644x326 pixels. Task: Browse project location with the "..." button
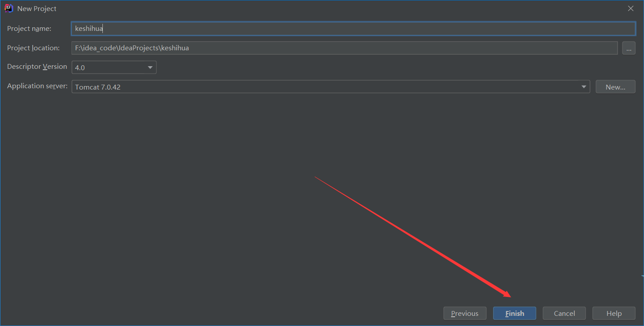(629, 48)
